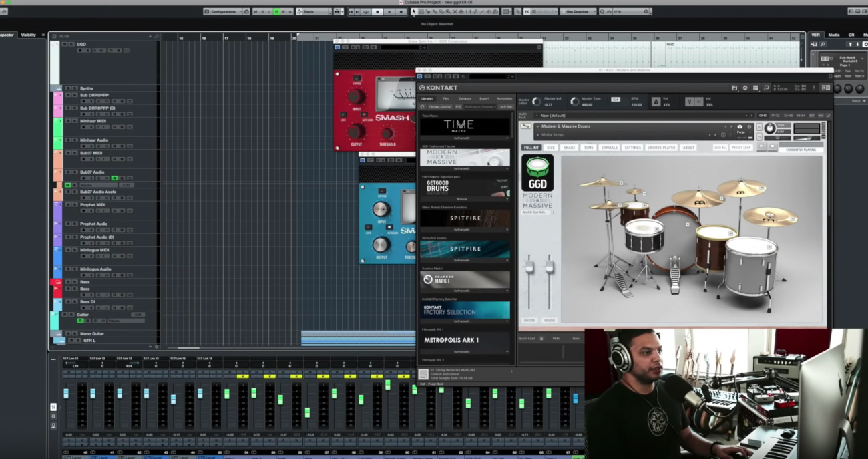Toggle the Snap button in Cubase toolbar
This screenshot has height=459, width=868.
pyautogui.click(x=526, y=11)
